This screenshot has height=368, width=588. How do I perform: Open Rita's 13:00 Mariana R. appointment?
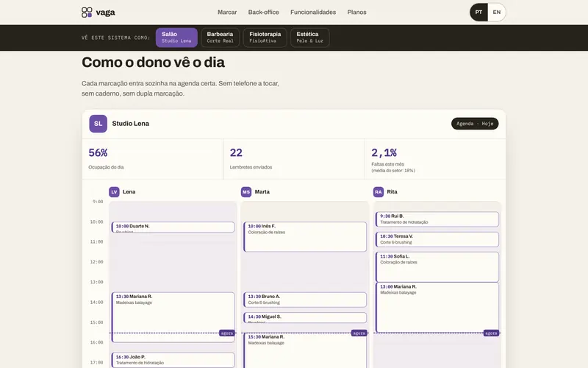point(437,308)
